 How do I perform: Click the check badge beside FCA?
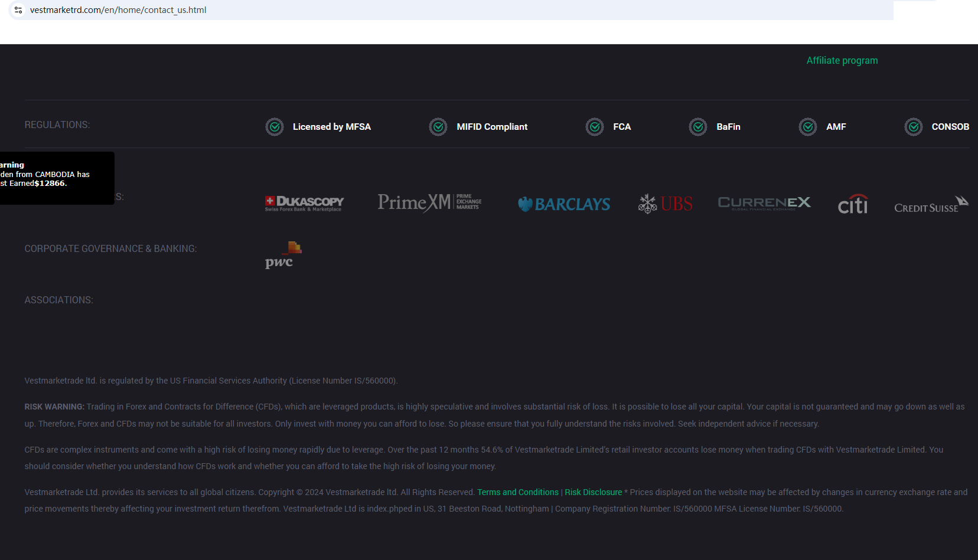[595, 127]
